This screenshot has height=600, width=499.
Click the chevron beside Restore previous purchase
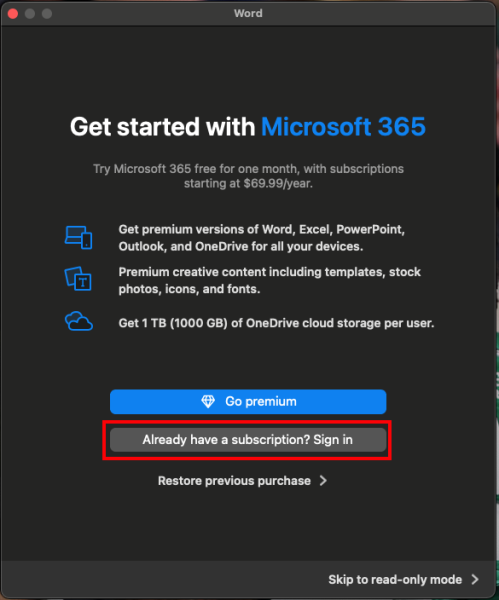tap(323, 481)
